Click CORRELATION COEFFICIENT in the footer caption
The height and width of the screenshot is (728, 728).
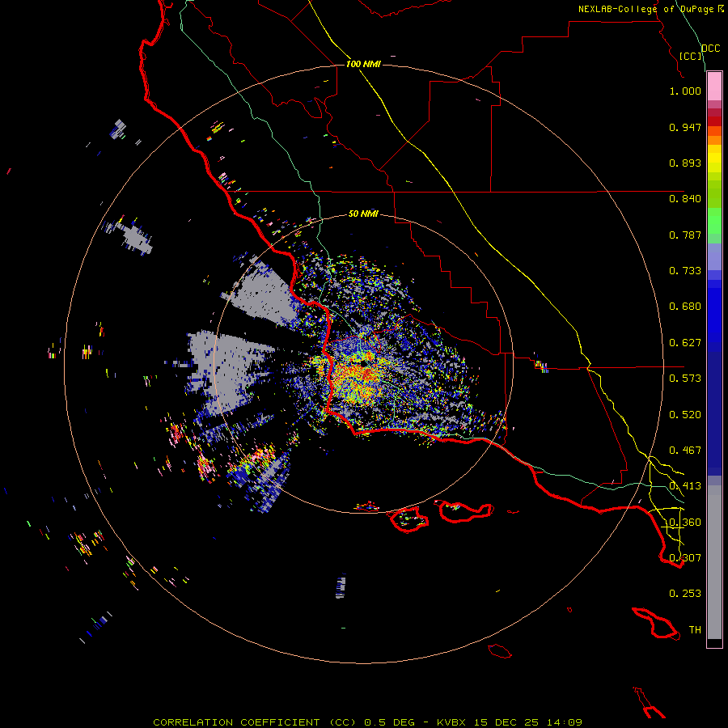point(236,722)
